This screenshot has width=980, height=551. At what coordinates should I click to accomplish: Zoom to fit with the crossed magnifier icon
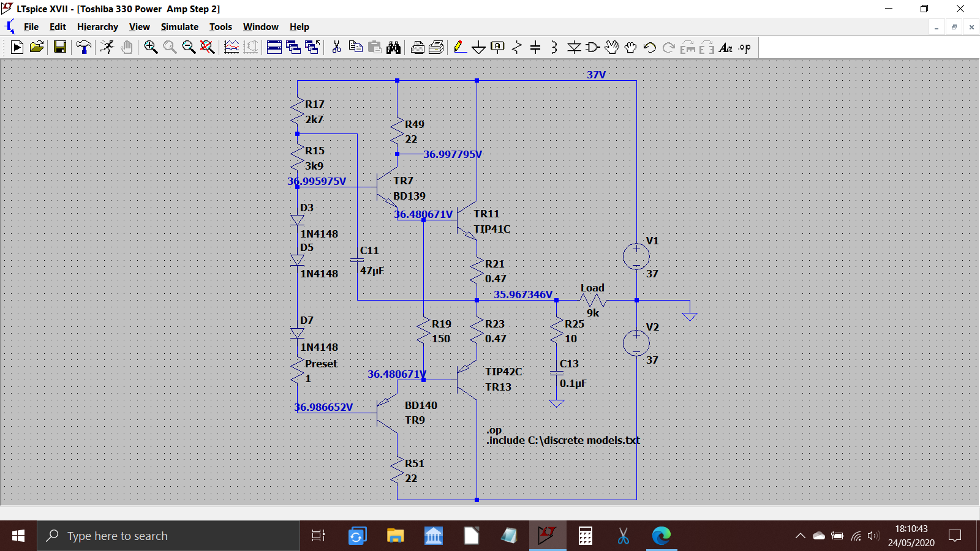(208, 47)
